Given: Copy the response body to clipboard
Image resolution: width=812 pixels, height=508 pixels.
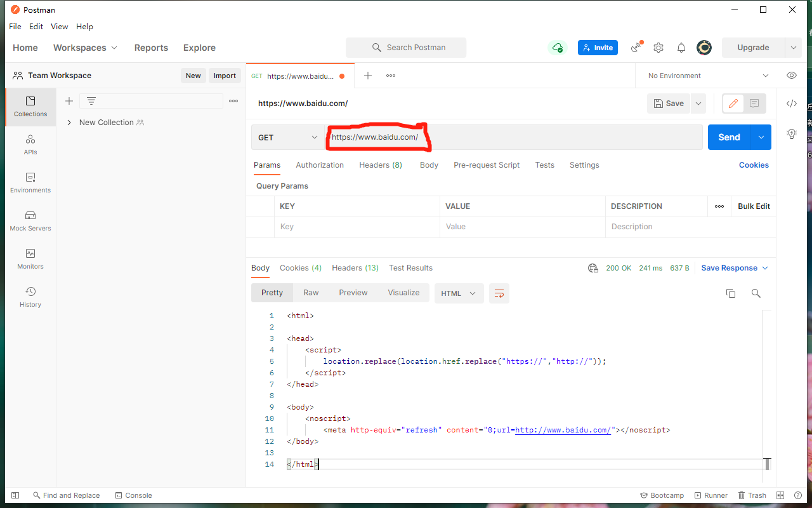Looking at the screenshot, I should (x=731, y=293).
